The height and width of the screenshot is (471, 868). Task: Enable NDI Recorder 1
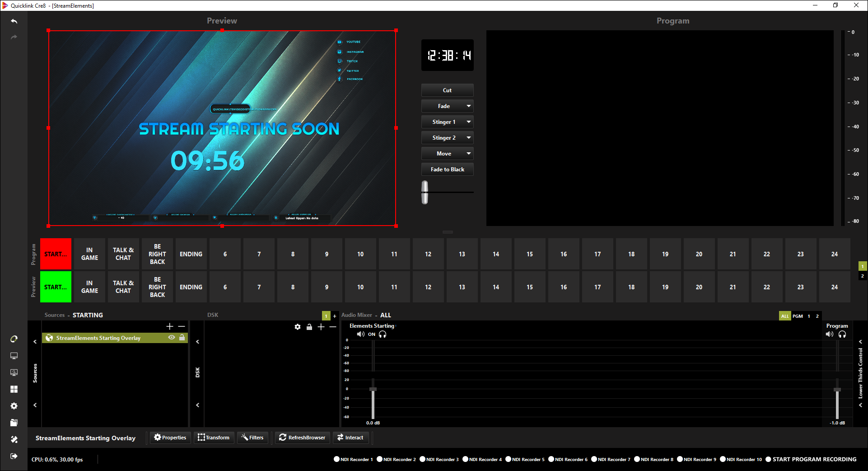[336, 459]
